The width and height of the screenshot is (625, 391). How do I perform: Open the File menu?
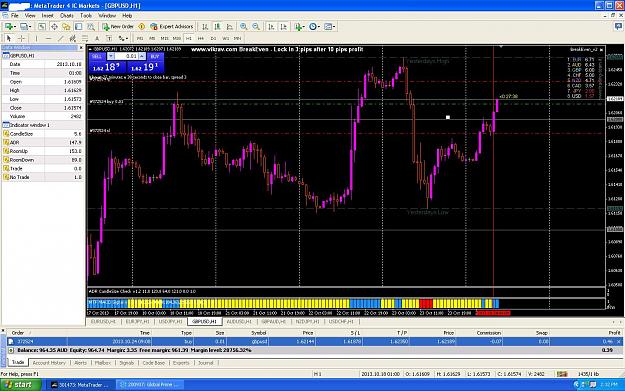pyautogui.click(x=15, y=16)
